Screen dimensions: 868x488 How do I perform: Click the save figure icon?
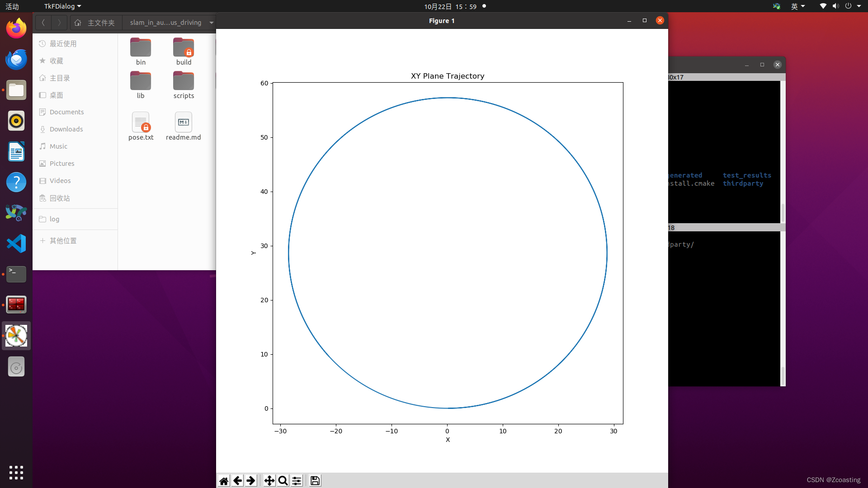316,480
